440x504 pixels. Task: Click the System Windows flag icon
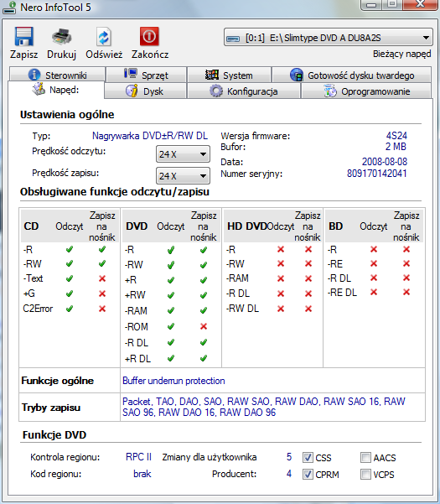coord(212,75)
